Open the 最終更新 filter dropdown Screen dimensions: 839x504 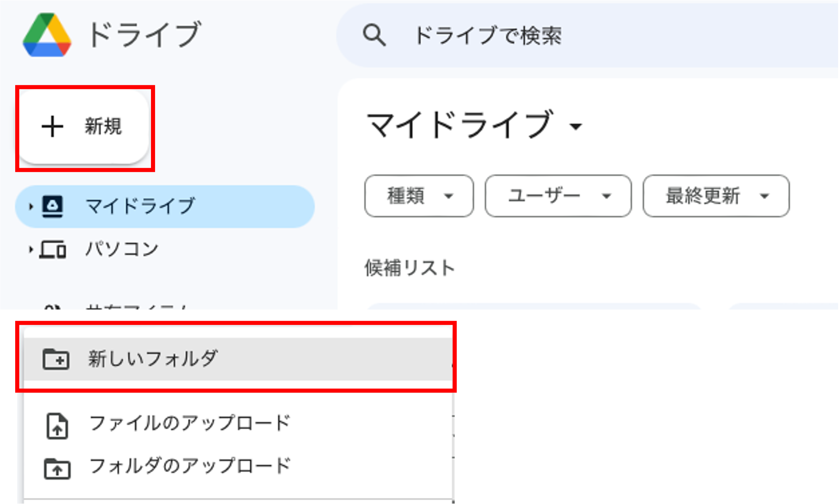click(716, 196)
